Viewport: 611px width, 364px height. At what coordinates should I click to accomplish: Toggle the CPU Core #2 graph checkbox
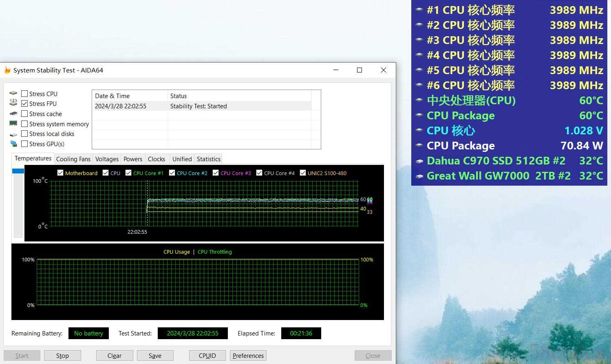click(172, 173)
